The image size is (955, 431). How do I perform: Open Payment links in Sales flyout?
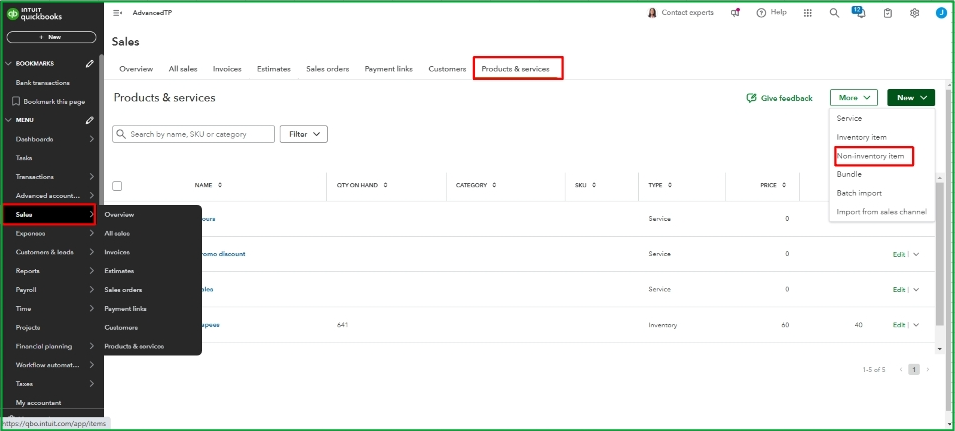point(125,309)
